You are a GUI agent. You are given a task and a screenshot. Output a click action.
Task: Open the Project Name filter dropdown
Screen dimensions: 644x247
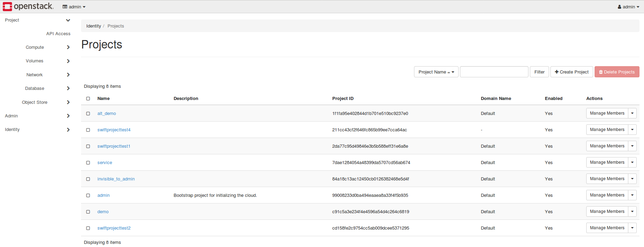tap(436, 72)
